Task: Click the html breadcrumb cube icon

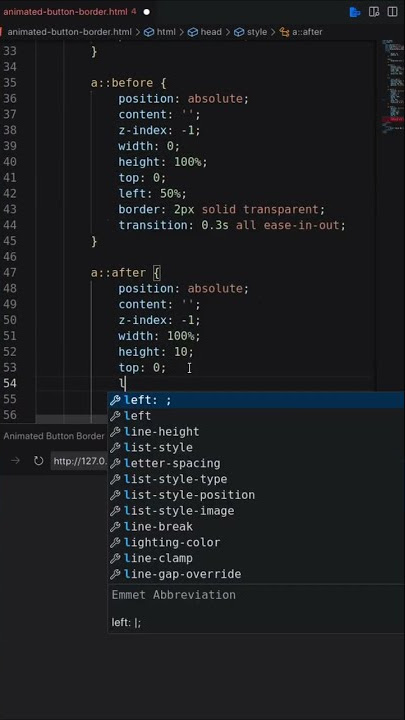Action: tap(149, 32)
